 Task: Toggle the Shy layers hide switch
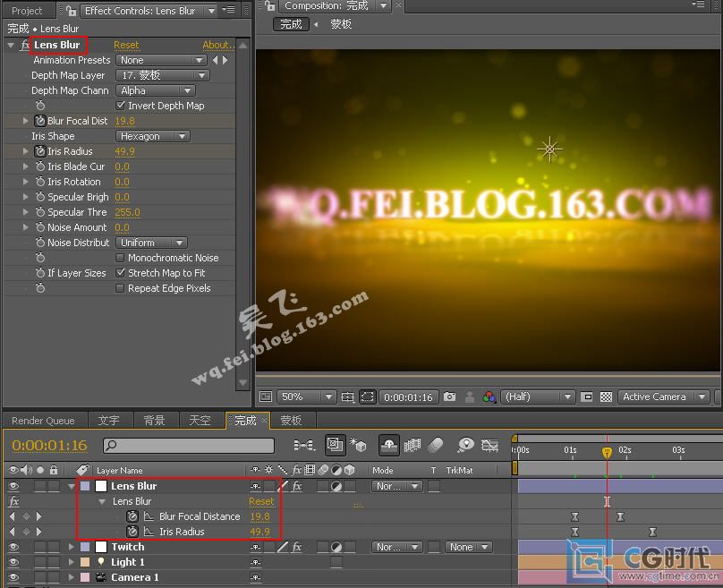389,445
